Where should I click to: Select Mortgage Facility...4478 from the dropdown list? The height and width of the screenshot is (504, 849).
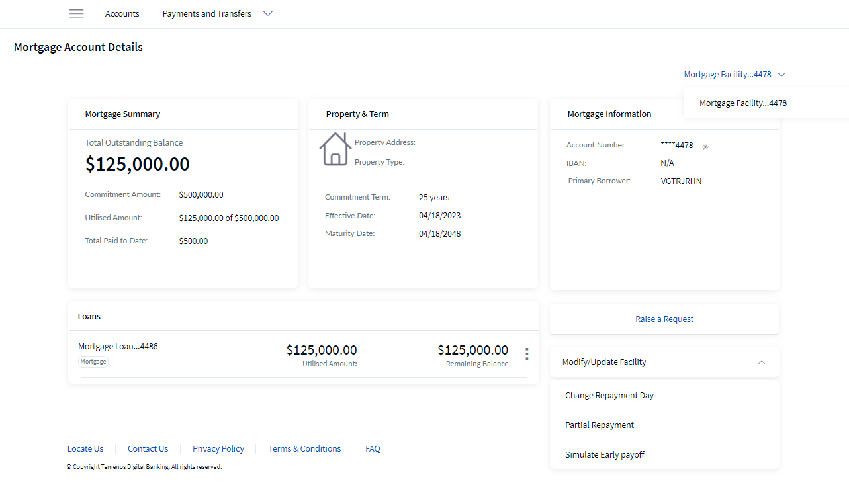(x=743, y=103)
